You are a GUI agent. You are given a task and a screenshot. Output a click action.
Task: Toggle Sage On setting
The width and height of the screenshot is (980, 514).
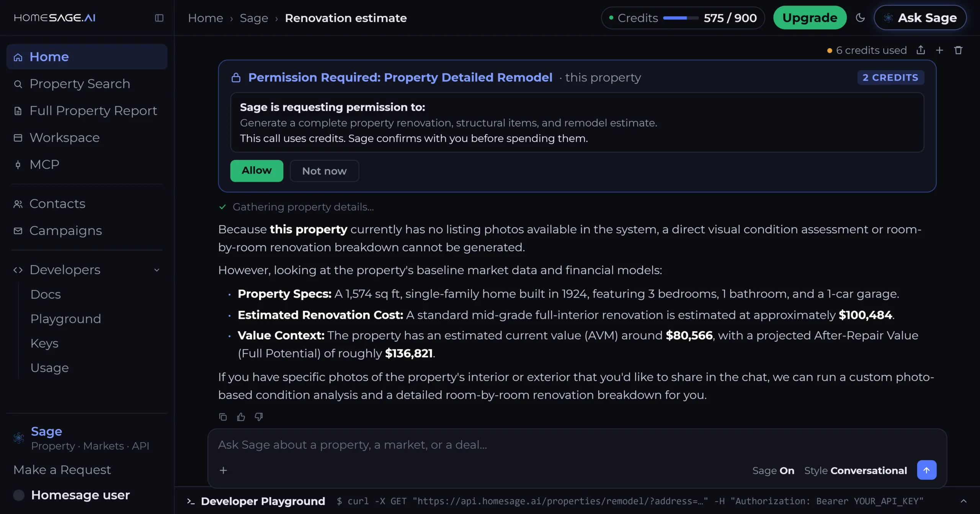pos(773,471)
